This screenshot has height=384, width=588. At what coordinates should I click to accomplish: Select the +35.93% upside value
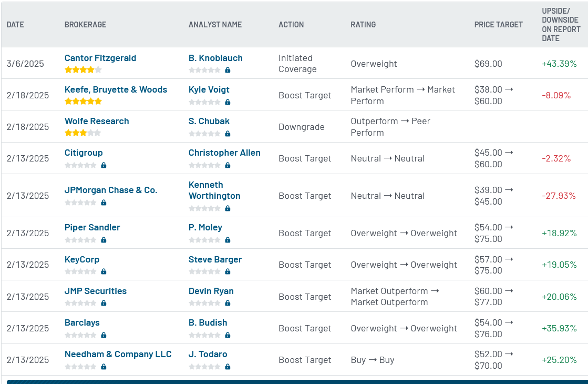point(559,328)
